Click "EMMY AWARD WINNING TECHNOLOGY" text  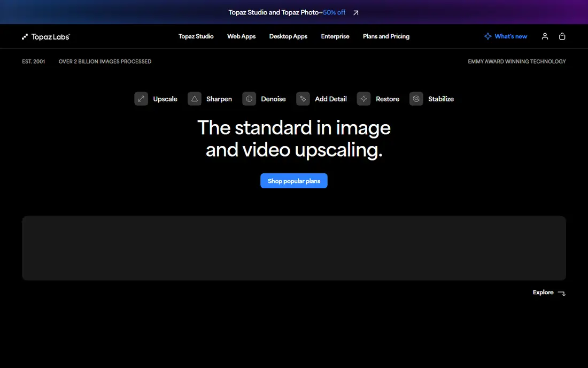[x=517, y=62]
